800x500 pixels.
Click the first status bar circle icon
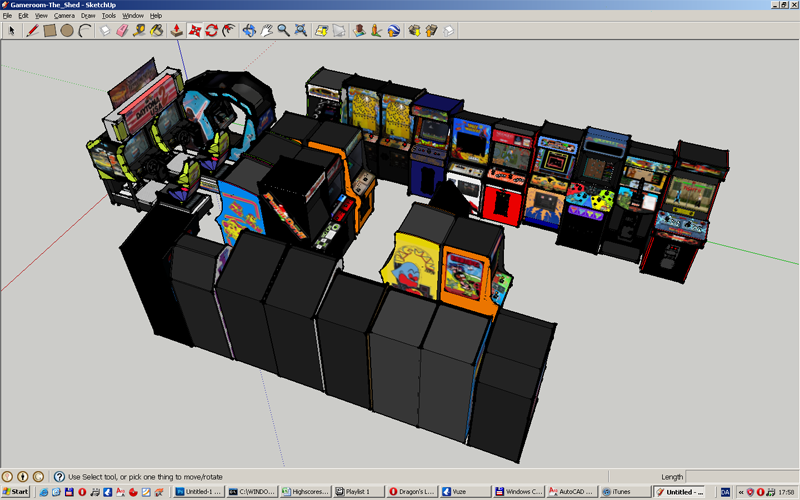[7, 477]
